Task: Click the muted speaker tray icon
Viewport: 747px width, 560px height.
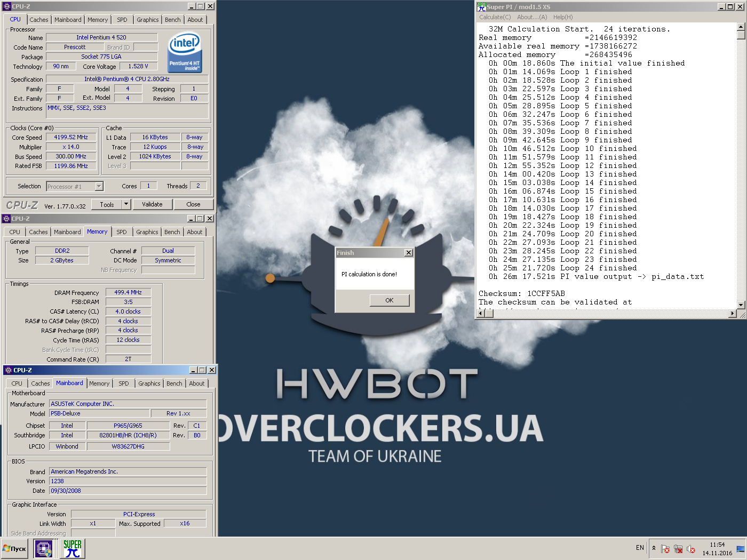Action: tap(691, 548)
